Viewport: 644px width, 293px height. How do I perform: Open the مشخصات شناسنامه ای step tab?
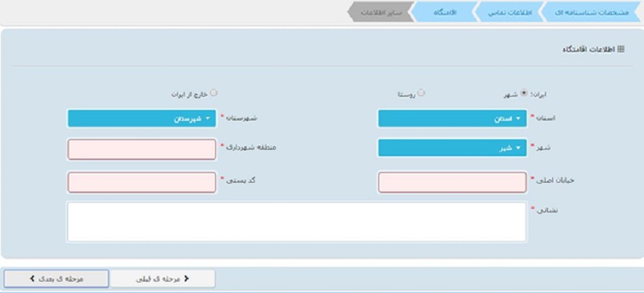click(x=592, y=12)
